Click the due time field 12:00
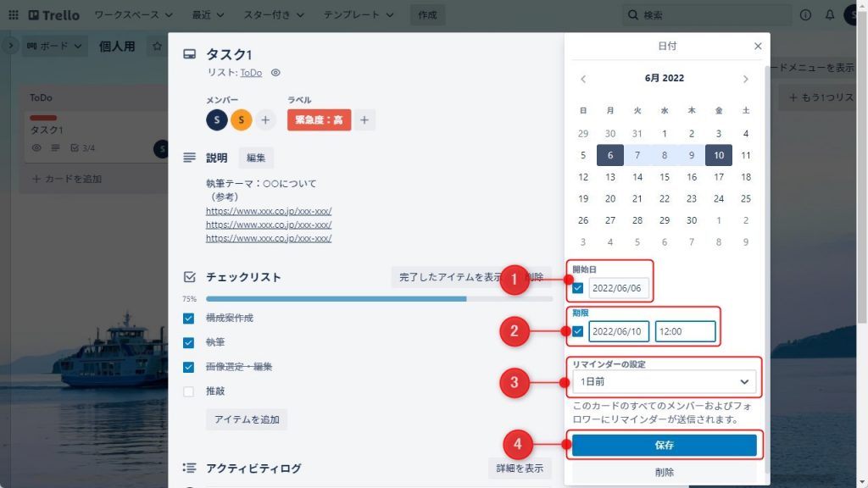The width and height of the screenshot is (868, 488). click(685, 331)
